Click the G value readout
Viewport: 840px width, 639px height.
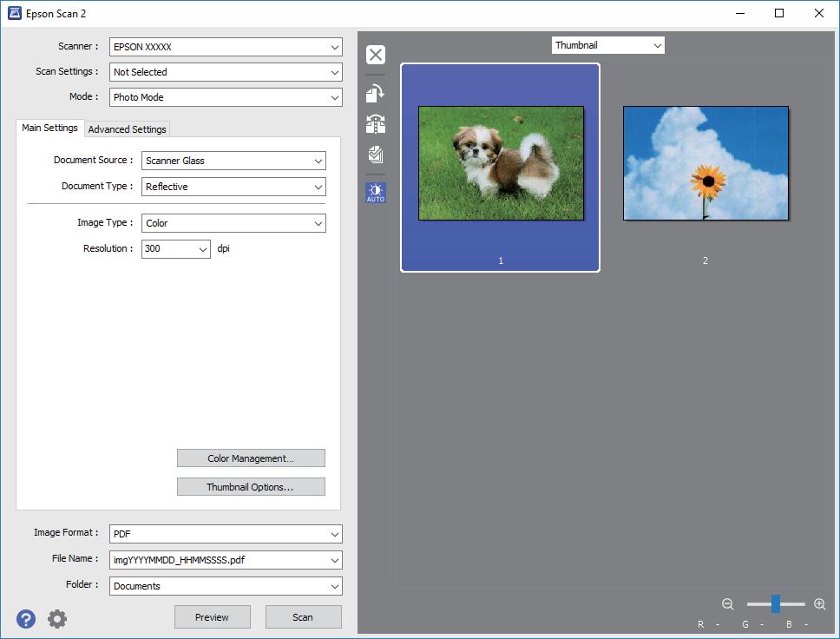point(752,624)
